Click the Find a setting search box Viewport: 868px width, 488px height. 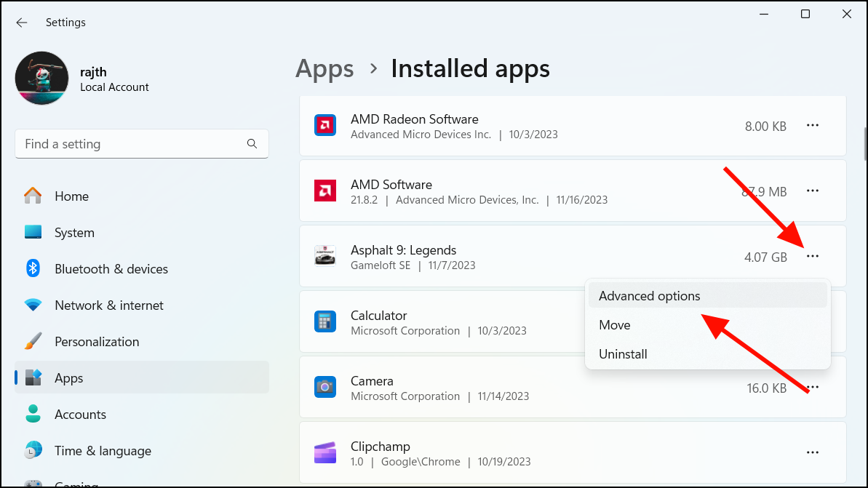[141, 143]
